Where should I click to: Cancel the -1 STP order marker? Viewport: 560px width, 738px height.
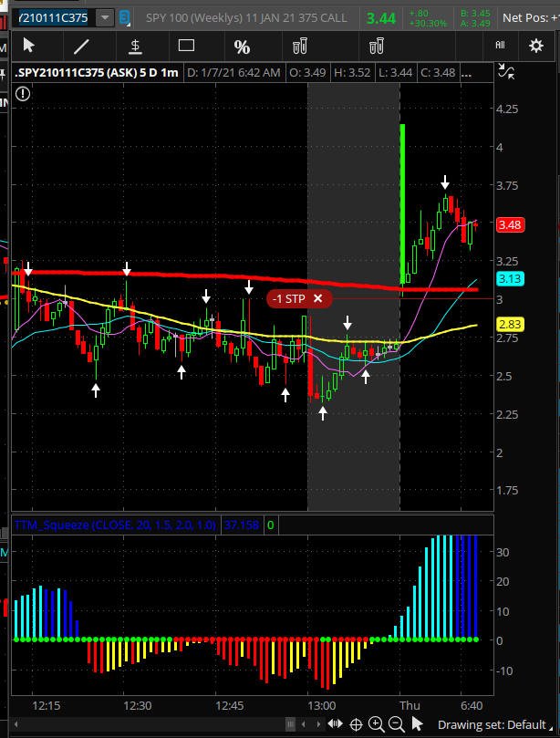tap(318, 298)
